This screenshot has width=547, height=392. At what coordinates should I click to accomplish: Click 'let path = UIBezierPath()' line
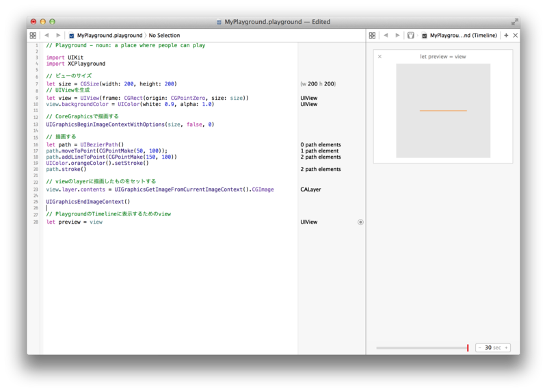pos(85,144)
